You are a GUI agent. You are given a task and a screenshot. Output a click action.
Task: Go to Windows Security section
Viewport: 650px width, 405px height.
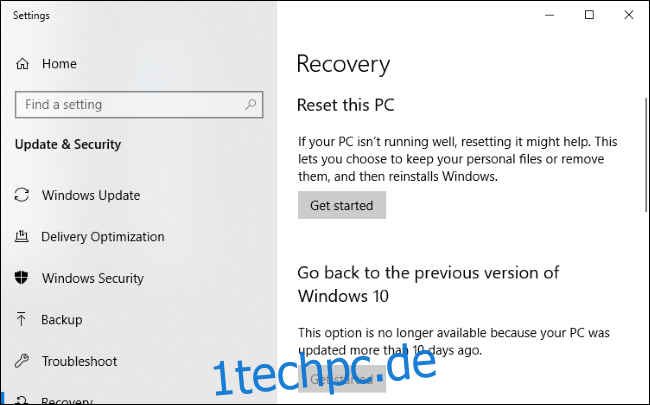tap(92, 278)
